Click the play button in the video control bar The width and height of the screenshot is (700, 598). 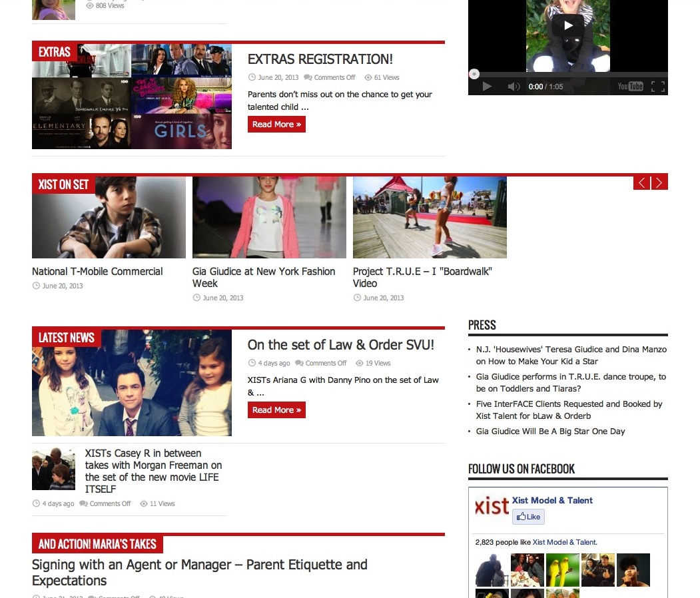tap(487, 87)
